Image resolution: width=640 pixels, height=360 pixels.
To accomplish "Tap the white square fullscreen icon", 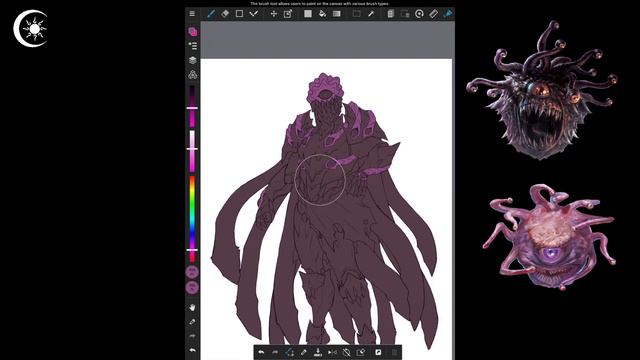I will (378, 352).
